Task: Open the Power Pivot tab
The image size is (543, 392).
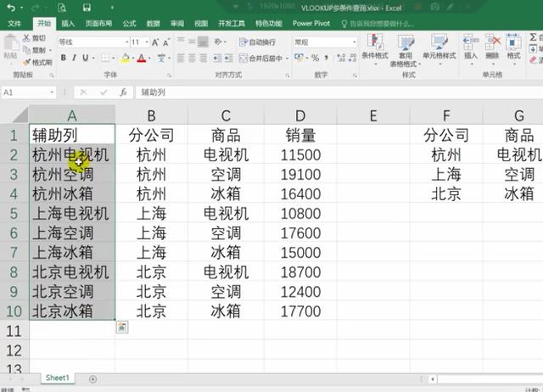Action: click(311, 24)
